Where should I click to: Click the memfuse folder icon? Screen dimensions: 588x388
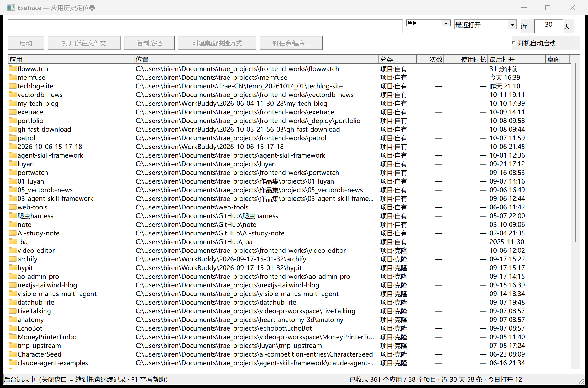pyautogui.click(x=13, y=77)
